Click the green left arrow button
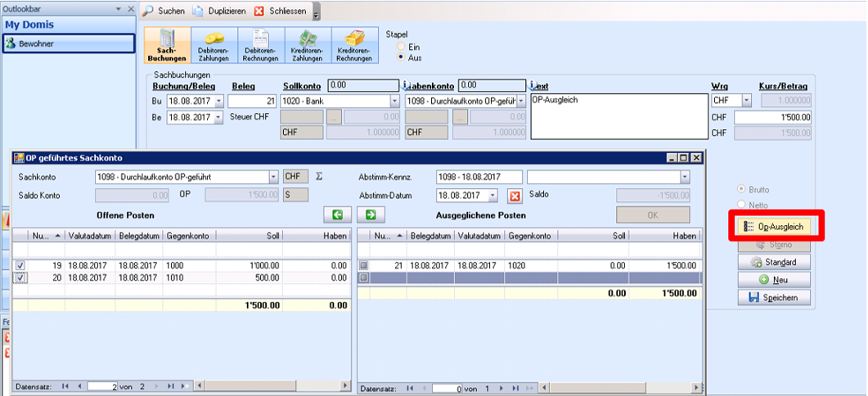Screen dimensions: 868x396 tap(337, 215)
